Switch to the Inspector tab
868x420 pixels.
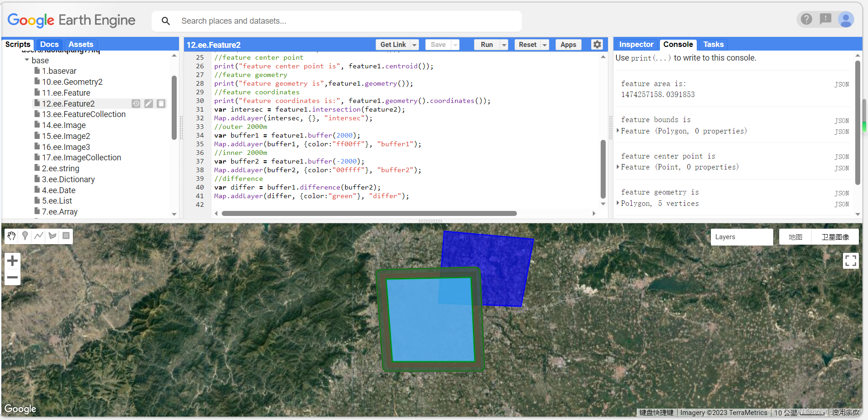tap(636, 44)
